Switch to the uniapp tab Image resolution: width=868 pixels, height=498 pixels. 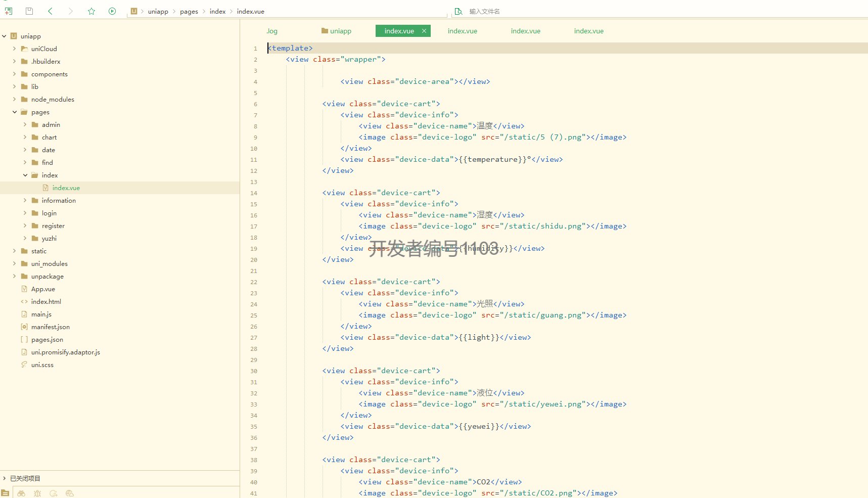point(340,31)
